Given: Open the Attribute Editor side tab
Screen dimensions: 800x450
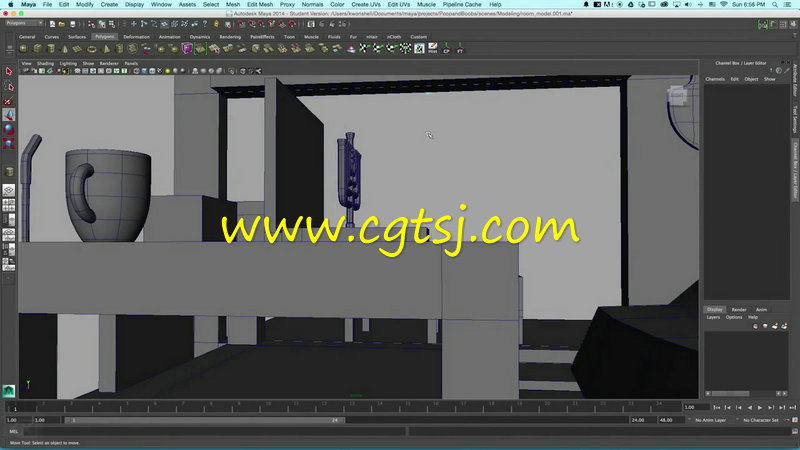Looking at the screenshot, I should tap(795, 81).
